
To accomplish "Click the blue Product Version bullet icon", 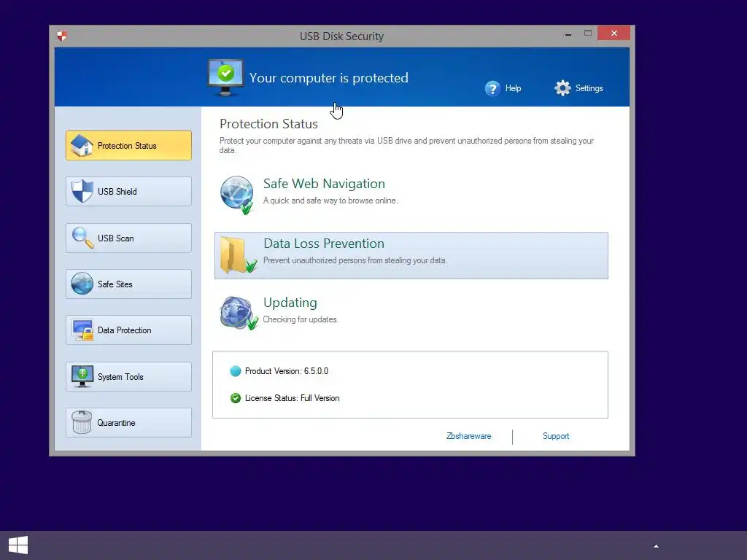I will point(236,371).
